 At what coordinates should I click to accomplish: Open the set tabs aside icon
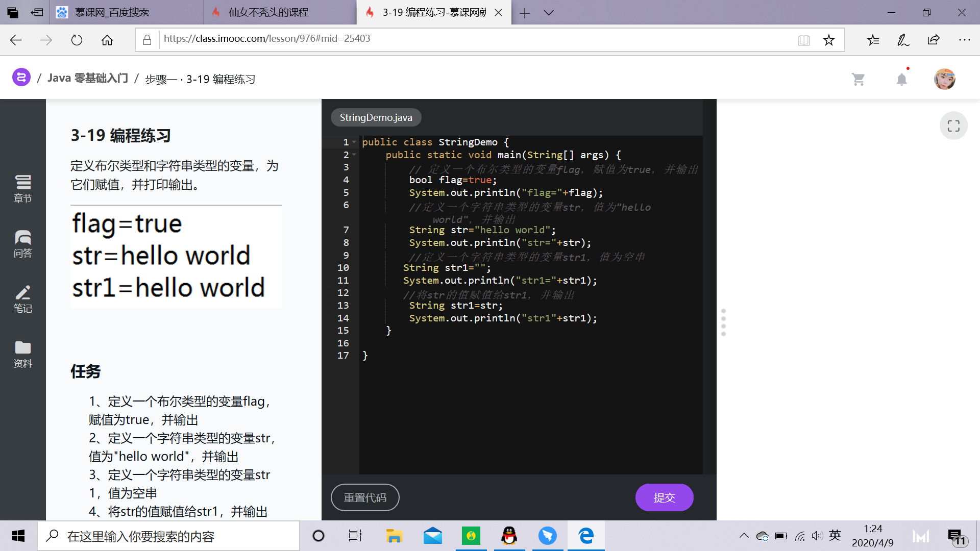pos(37,12)
